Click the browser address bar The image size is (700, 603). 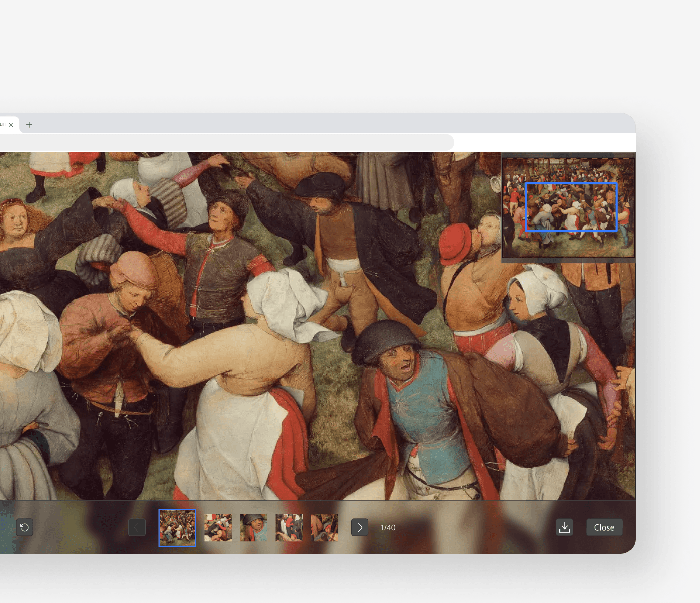click(x=227, y=142)
